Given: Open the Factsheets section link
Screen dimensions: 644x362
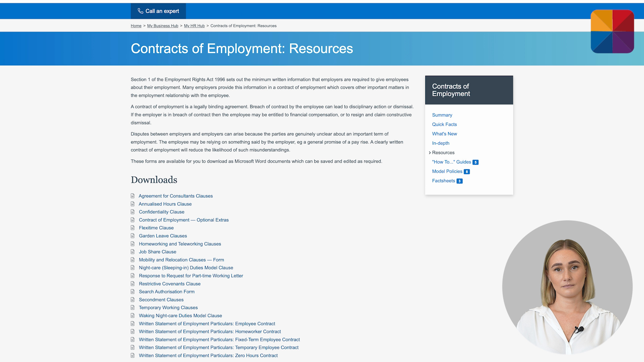Looking at the screenshot, I should tap(443, 181).
